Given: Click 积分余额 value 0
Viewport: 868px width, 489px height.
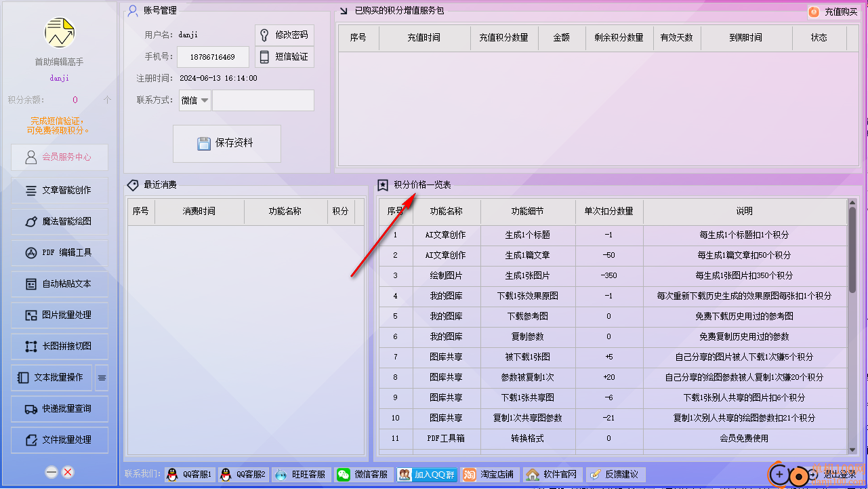Looking at the screenshot, I should coord(75,100).
